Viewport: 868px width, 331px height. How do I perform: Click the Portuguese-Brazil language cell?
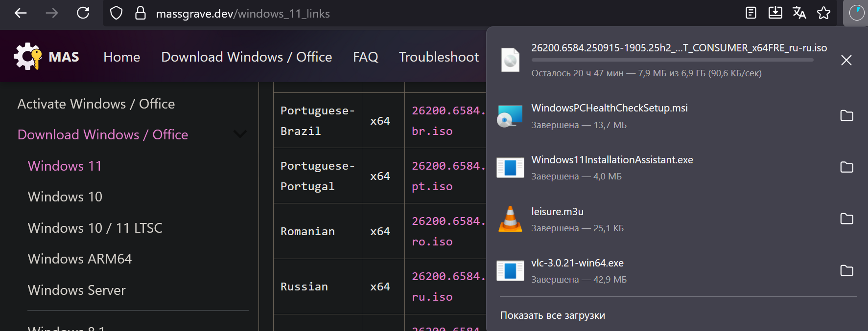[x=318, y=121]
